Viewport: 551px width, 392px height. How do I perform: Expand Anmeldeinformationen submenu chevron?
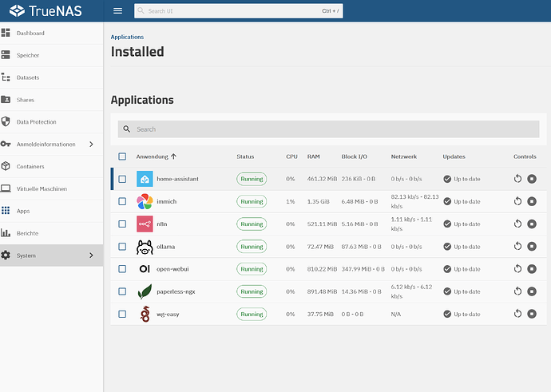(x=91, y=145)
